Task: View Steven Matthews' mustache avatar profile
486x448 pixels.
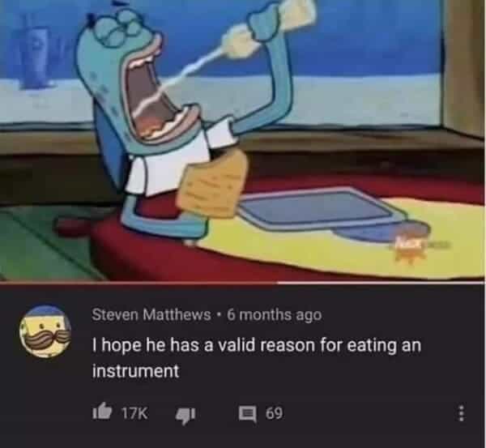Action: point(45,331)
